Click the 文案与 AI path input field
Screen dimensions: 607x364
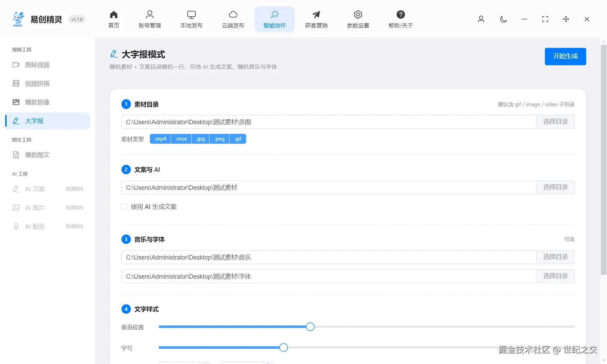(x=312, y=187)
